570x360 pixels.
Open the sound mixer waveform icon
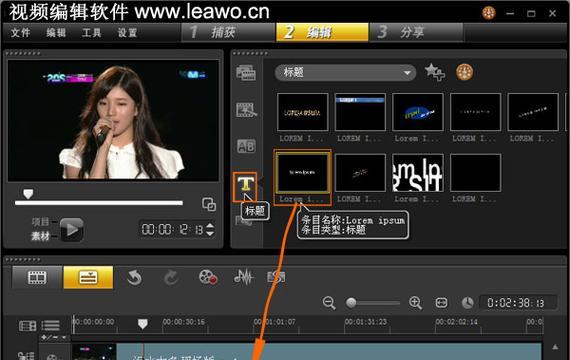243,277
